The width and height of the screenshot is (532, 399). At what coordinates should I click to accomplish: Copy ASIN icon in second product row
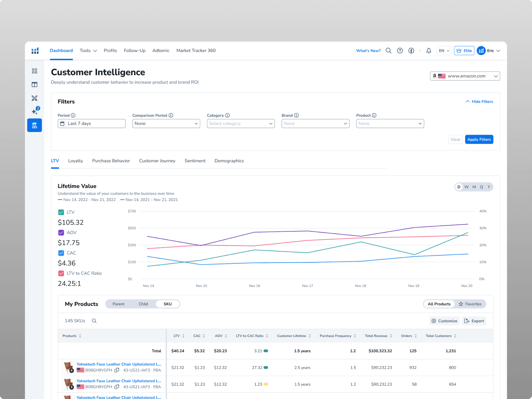117,387
